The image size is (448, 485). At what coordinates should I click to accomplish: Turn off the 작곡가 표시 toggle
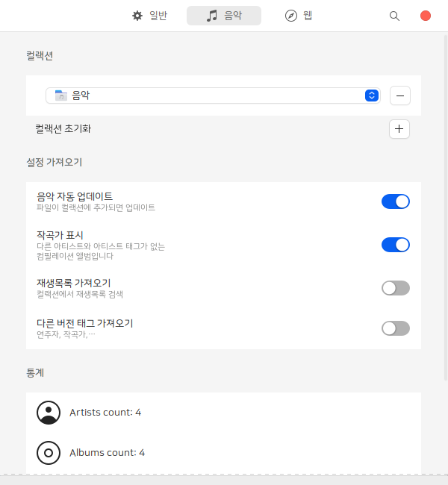click(x=395, y=245)
